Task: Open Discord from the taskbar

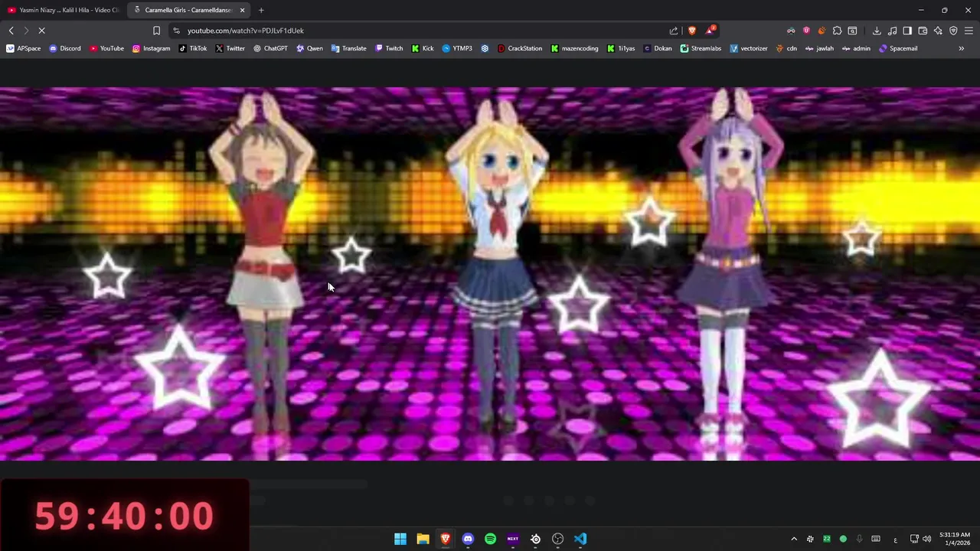Action: tap(468, 539)
